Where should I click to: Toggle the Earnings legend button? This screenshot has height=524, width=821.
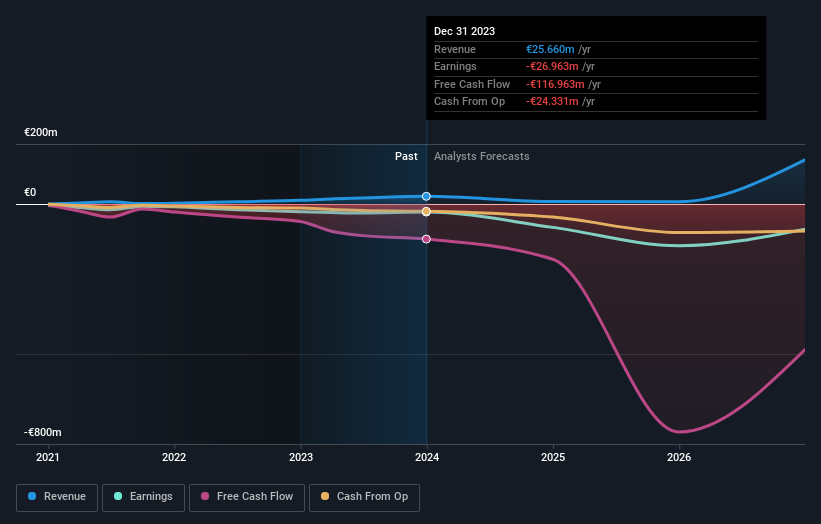[x=143, y=497]
